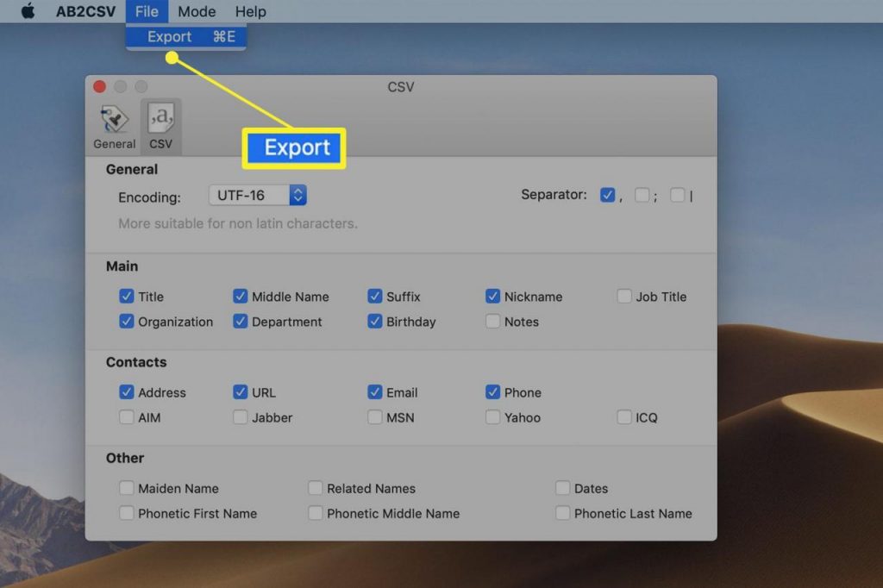Check the Phonetic Middle Name checkbox
The image size is (883, 588).
316,513
